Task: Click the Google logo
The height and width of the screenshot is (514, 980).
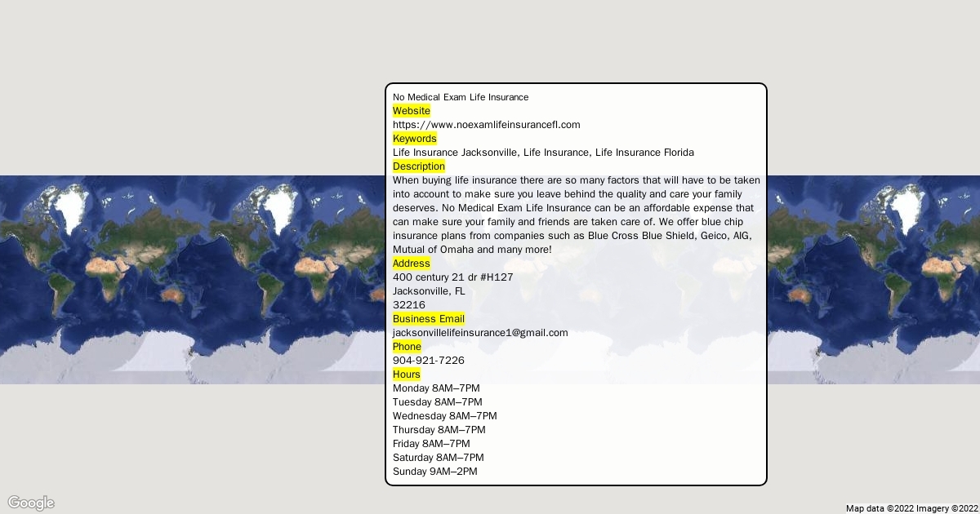Action: [x=31, y=503]
